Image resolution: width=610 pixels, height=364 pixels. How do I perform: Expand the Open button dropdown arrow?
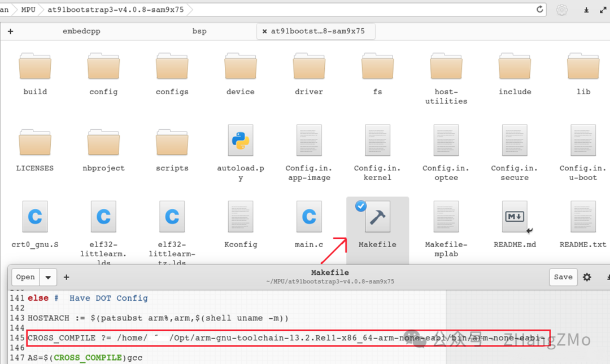click(x=48, y=277)
